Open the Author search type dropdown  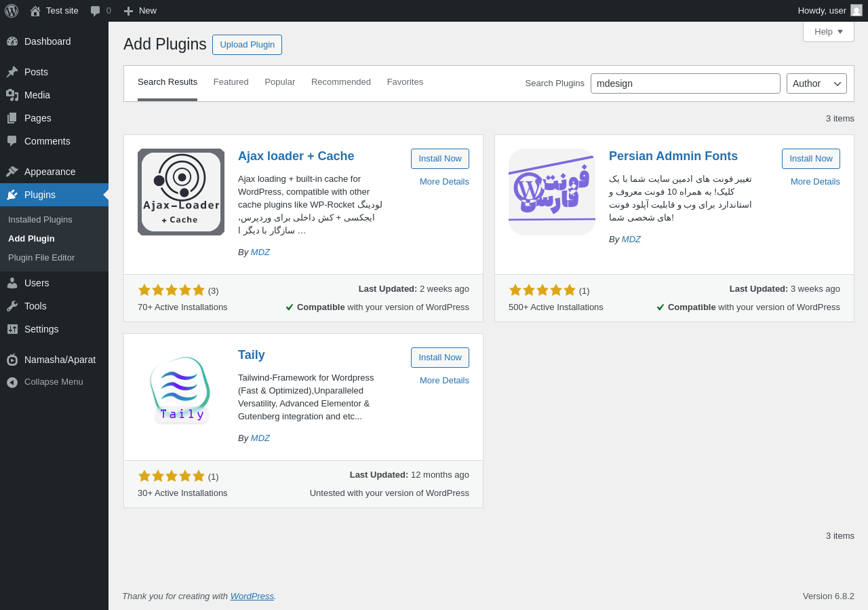(816, 83)
